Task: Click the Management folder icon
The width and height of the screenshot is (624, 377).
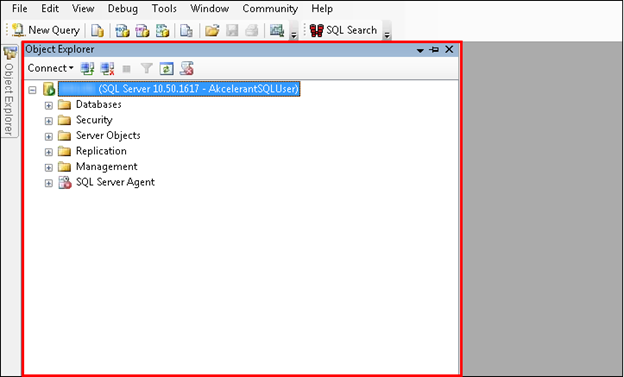Action: click(x=64, y=167)
